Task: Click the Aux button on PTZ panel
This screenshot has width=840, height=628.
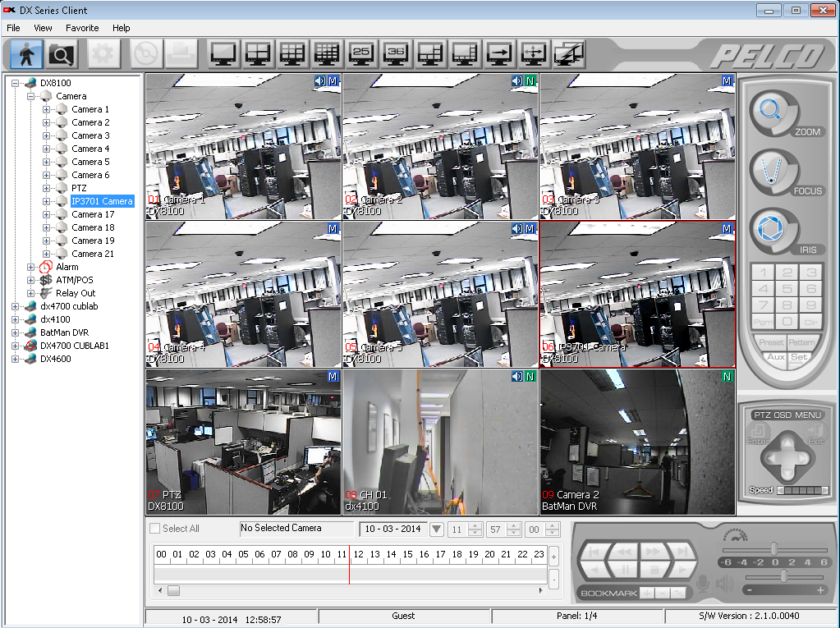Action: pyautogui.click(x=776, y=356)
